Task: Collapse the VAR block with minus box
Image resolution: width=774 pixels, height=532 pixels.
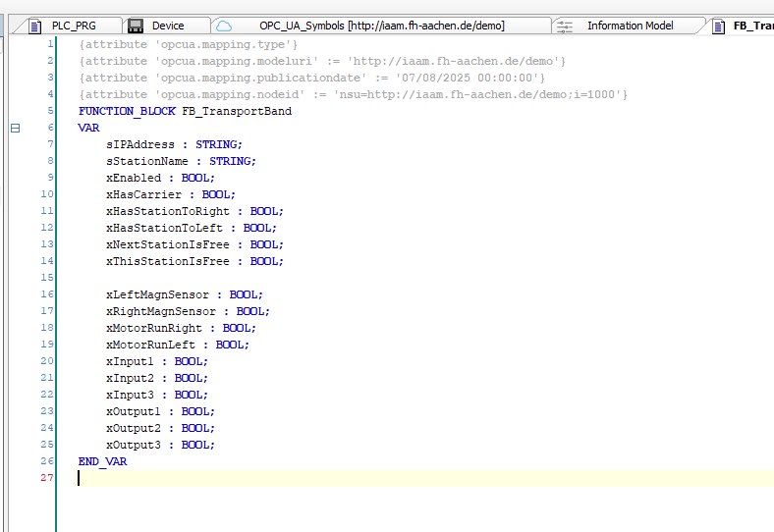Action: 15,128
